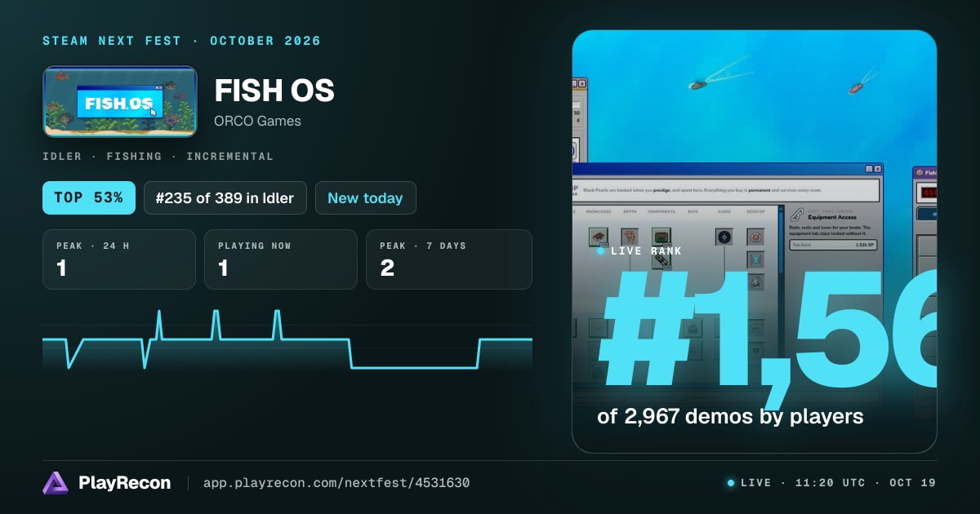Click the FISH OS title text
The width and height of the screenshot is (980, 514).
[x=274, y=91]
